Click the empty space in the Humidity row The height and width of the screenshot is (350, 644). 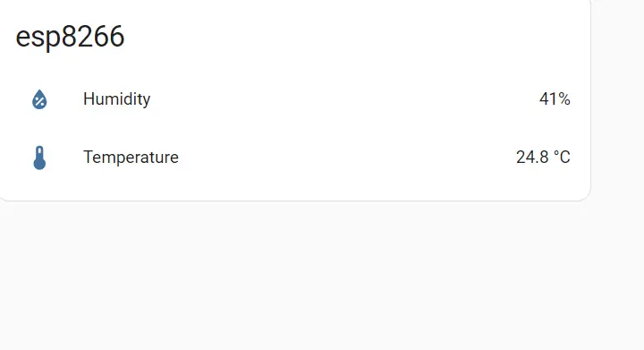coord(345,99)
